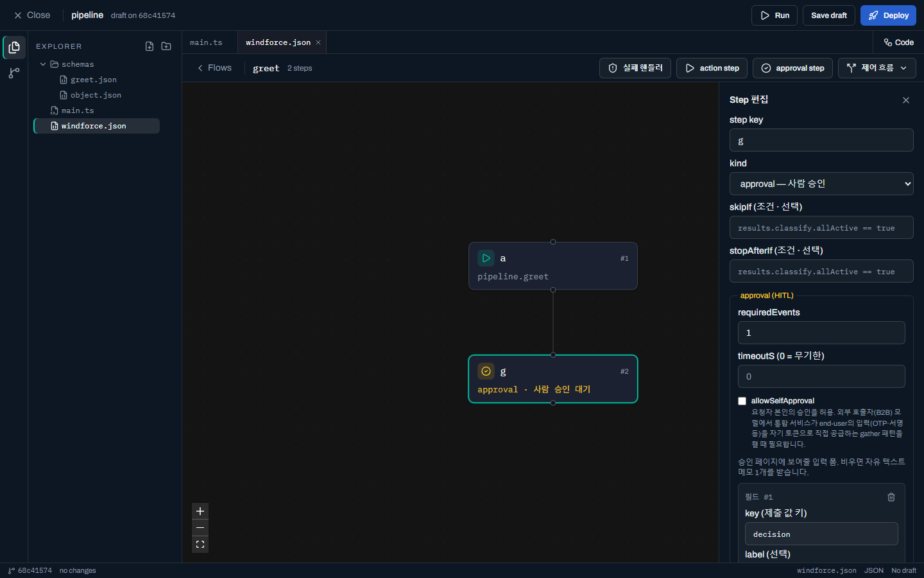Open main.ts in the file tree
Viewport: 924px width, 578px height.
point(78,110)
